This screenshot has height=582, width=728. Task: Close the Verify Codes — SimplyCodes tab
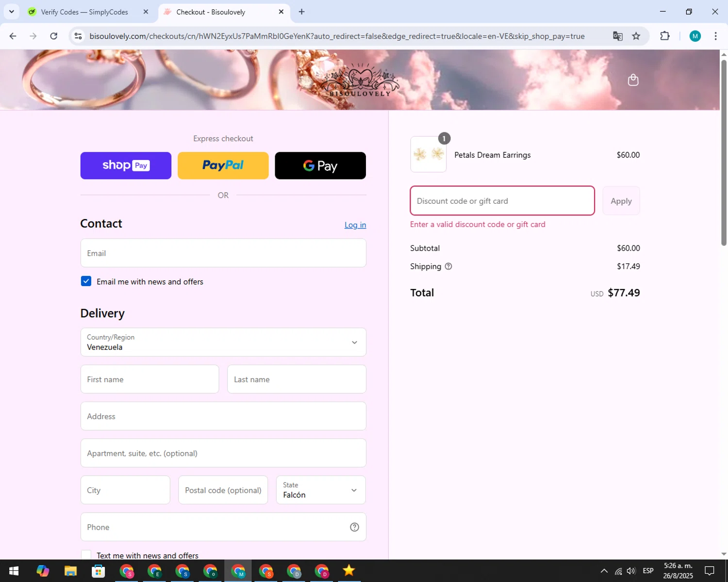click(x=146, y=12)
